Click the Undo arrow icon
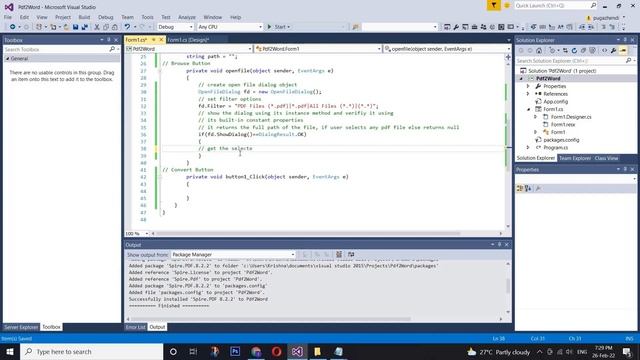The height and width of the screenshot is (360, 640). click(x=127, y=27)
